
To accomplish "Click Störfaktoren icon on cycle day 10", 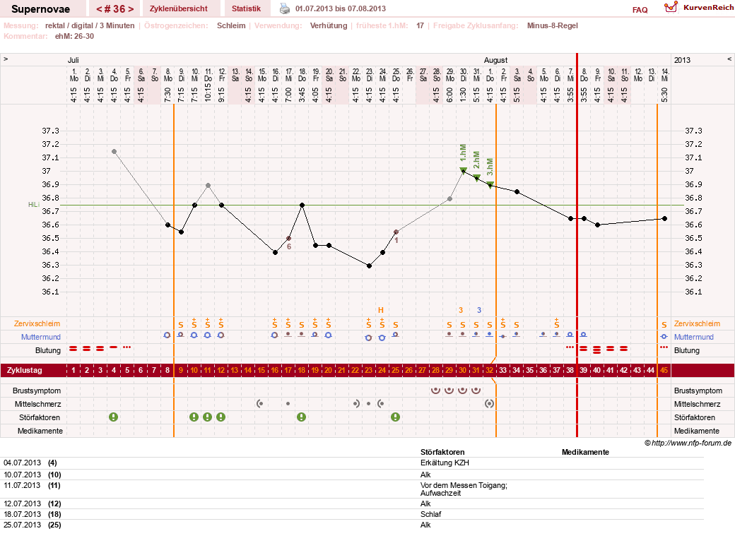I will pos(194,417).
